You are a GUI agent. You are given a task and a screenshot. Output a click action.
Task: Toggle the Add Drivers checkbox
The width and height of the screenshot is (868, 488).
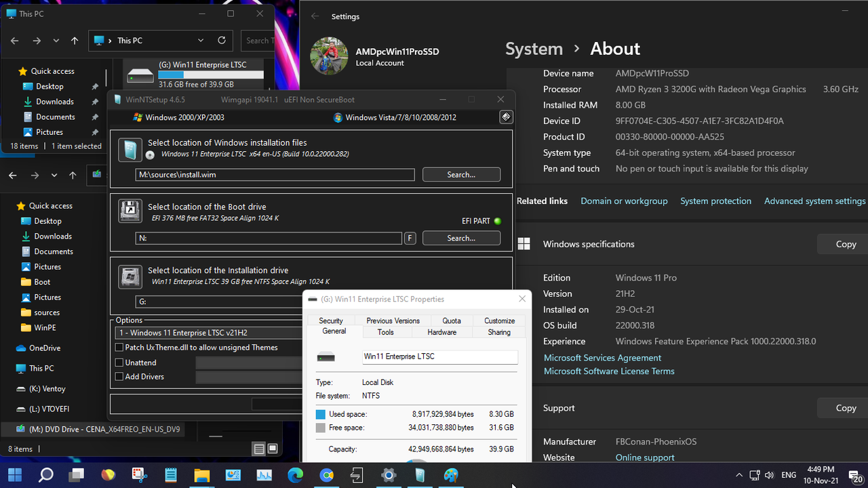tap(119, 376)
